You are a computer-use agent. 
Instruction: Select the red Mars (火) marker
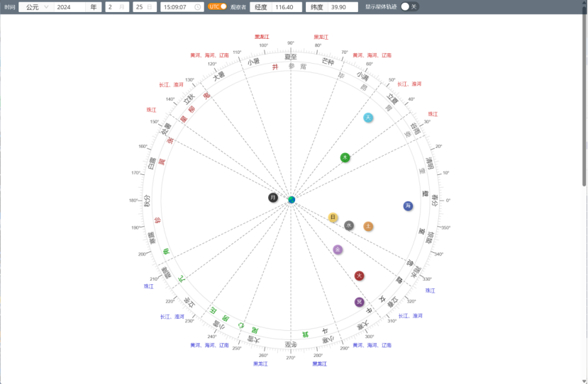tap(360, 276)
